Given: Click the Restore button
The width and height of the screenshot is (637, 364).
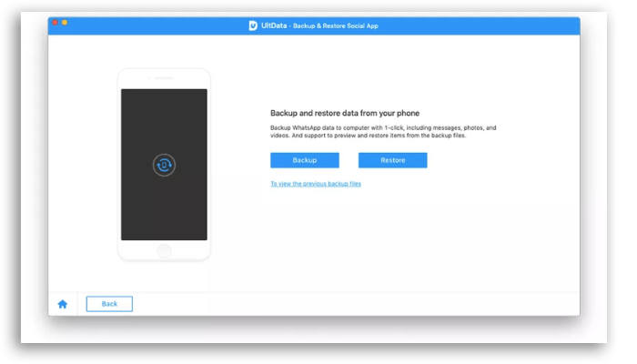Looking at the screenshot, I should (392, 160).
